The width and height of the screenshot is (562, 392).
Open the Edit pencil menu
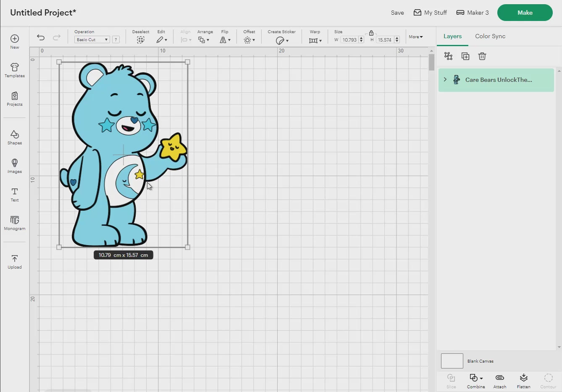pos(161,40)
